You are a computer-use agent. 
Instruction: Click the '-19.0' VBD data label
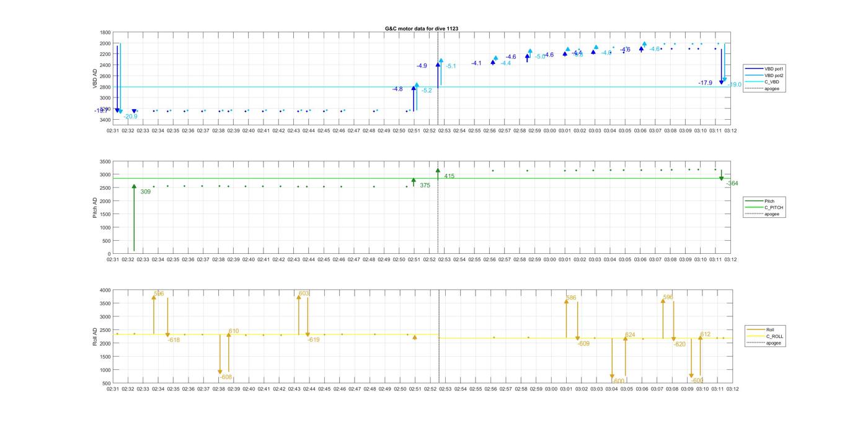pos(735,85)
